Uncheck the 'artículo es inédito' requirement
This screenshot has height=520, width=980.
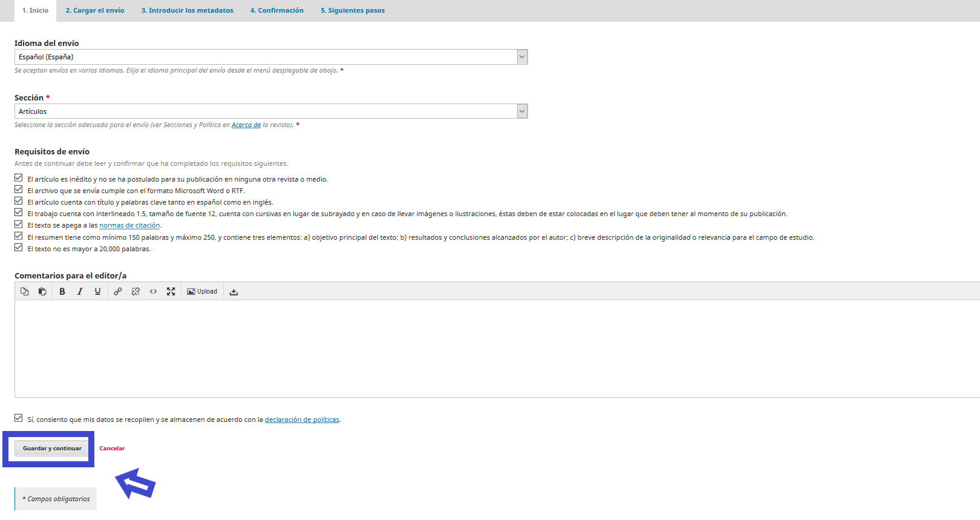pyautogui.click(x=19, y=178)
